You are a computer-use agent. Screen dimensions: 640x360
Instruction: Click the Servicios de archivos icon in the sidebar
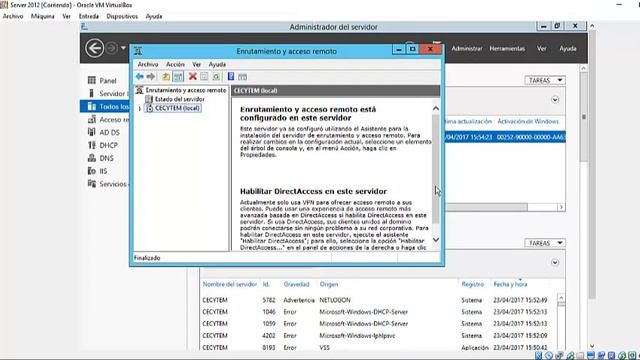[x=92, y=184]
